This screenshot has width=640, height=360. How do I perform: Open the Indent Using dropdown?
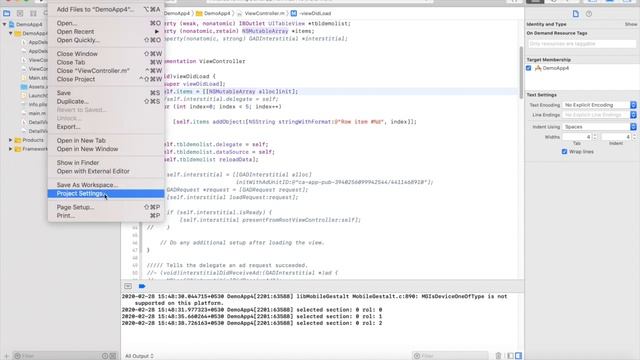[599, 127]
